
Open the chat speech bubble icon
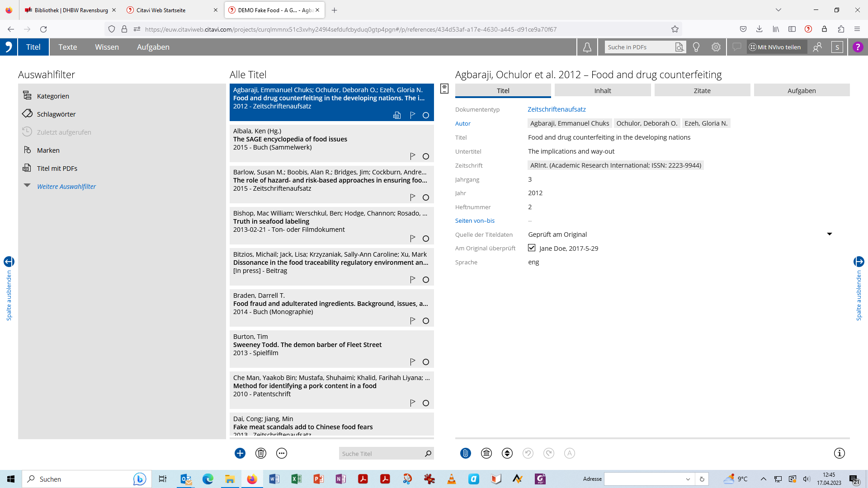737,47
